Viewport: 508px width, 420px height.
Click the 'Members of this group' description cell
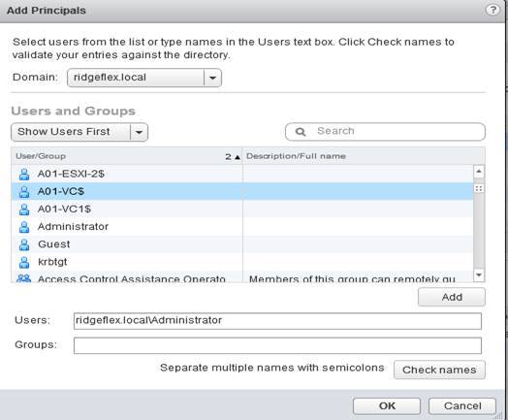358,277
